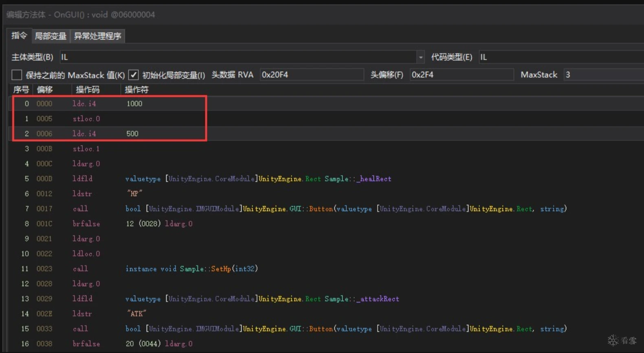Select _attackRect field operand on row 13
Screen dimensions: 644x353
coord(378,299)
